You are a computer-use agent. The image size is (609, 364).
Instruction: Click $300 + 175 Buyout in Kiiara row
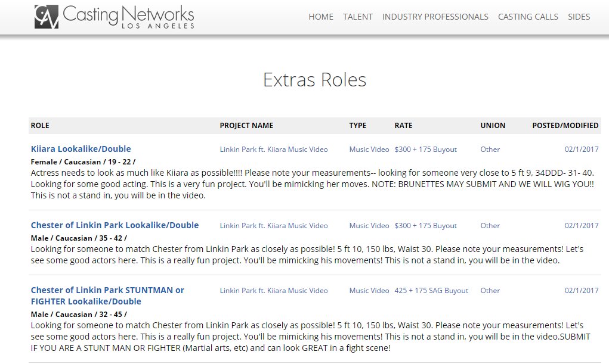[x=426, y=150]
